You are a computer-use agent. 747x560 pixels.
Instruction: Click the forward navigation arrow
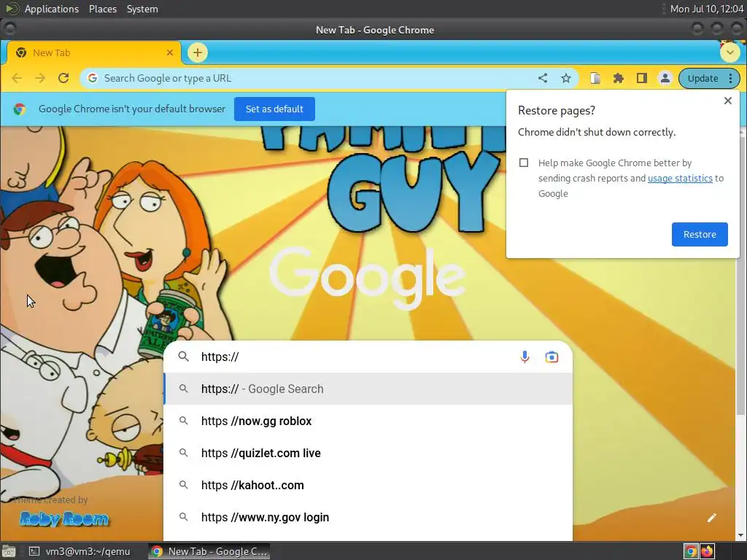coord(40,78)
